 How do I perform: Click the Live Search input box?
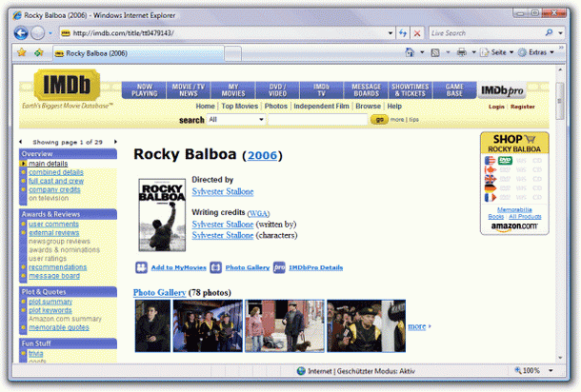pos(488,33)
